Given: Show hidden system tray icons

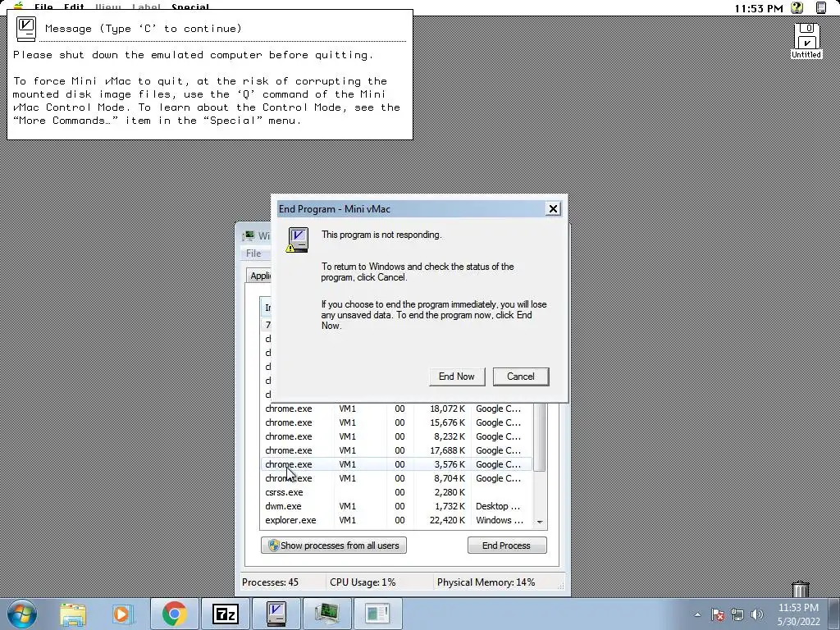Looking at the screenshot, I should (x=697, y=615).
